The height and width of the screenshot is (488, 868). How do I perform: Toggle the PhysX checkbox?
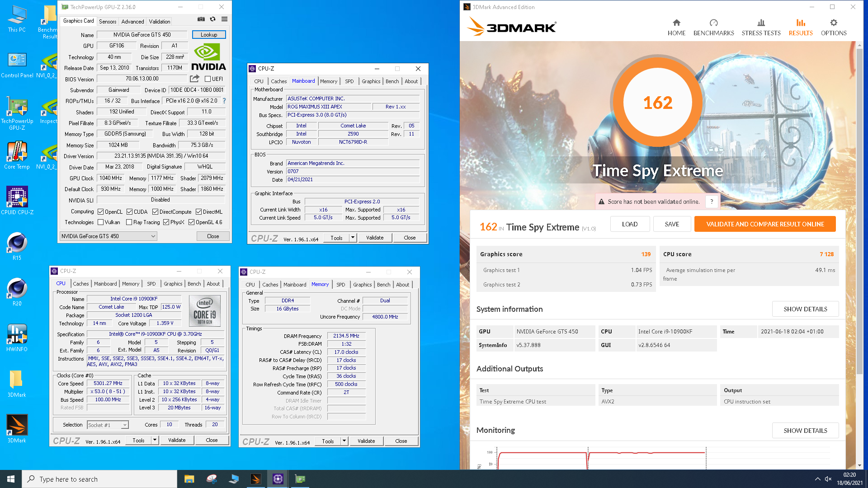pos(166,222)
